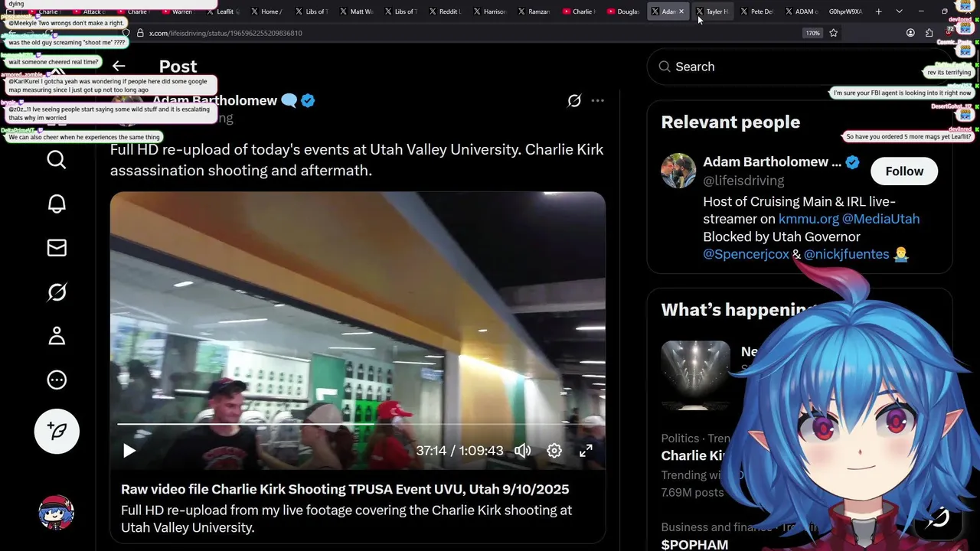Viewport: 980px width, 551px height.
Task: Open the @nickjfuentes mention
Action: click(x=846, y=254)
